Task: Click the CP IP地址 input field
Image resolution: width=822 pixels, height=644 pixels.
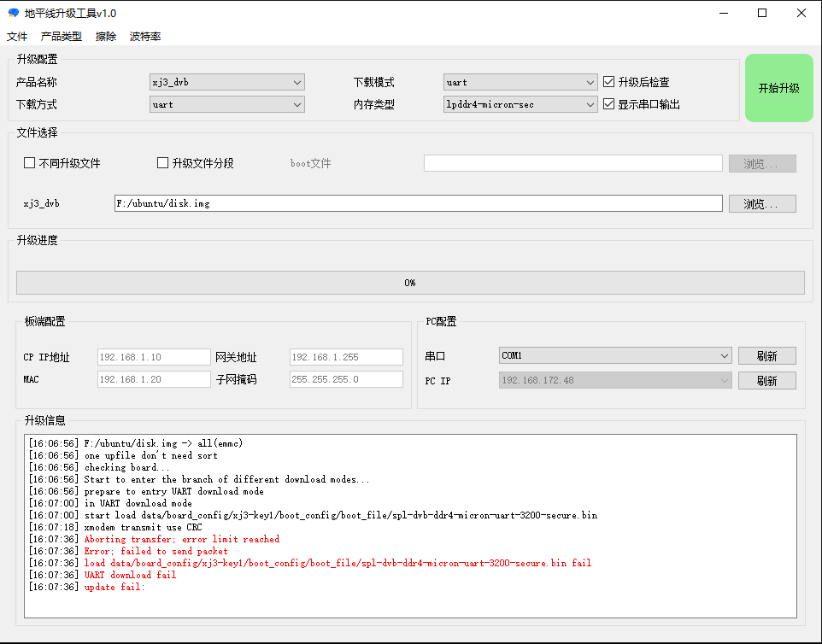Action: 154,357
